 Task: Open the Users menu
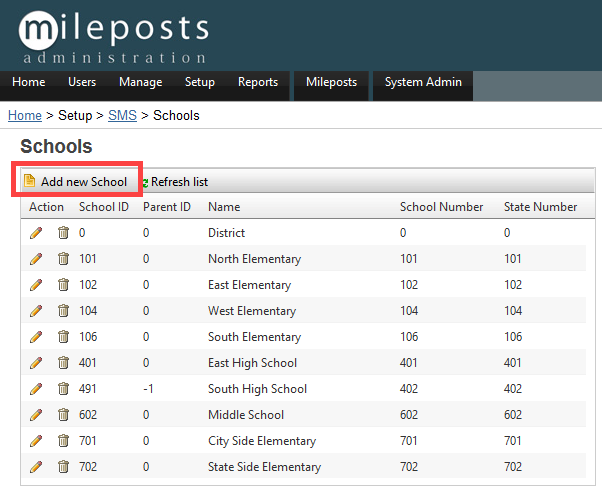click(x=82, y=82)
